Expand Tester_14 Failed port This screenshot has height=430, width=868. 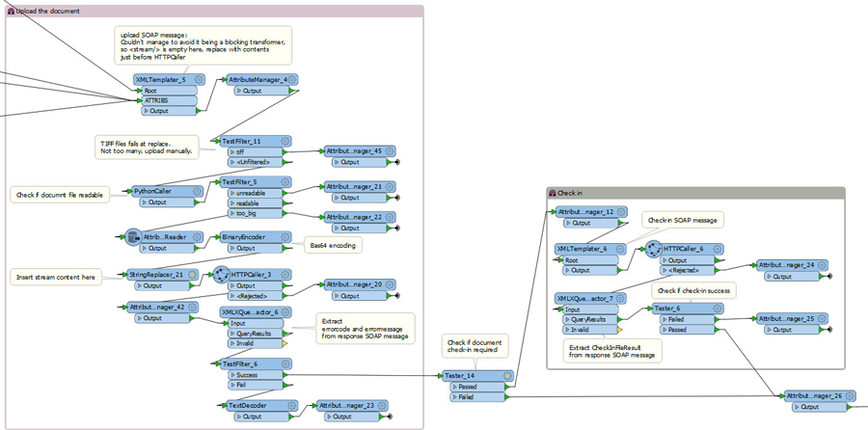(x=455, y=397)
